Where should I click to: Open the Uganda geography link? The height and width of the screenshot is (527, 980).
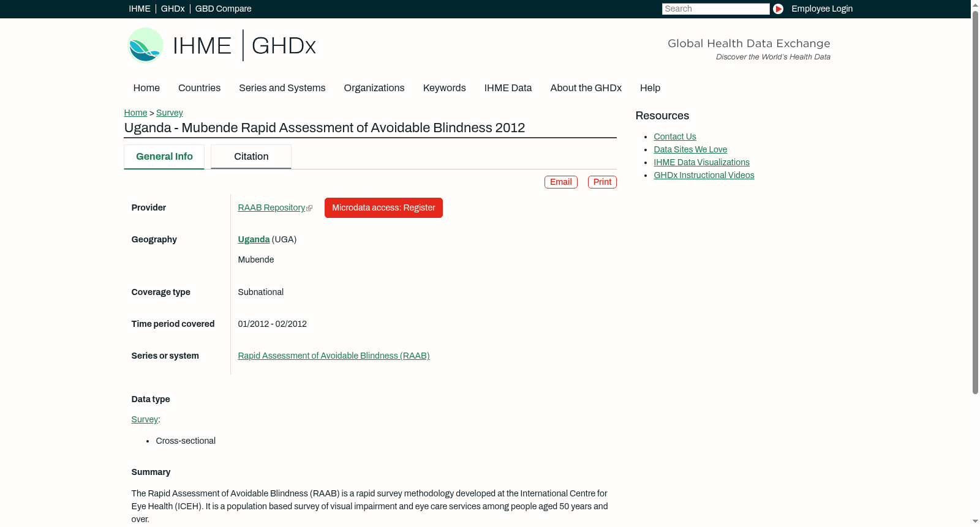tap(254, 239)
